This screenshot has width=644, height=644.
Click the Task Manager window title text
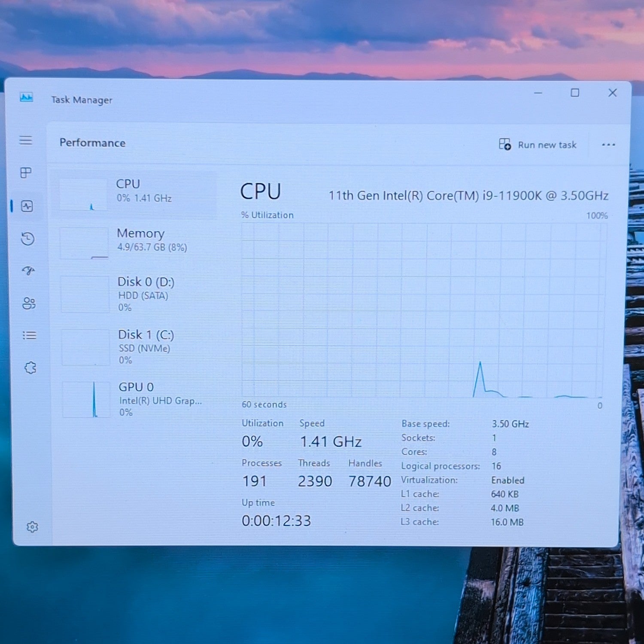pos(82,100)
